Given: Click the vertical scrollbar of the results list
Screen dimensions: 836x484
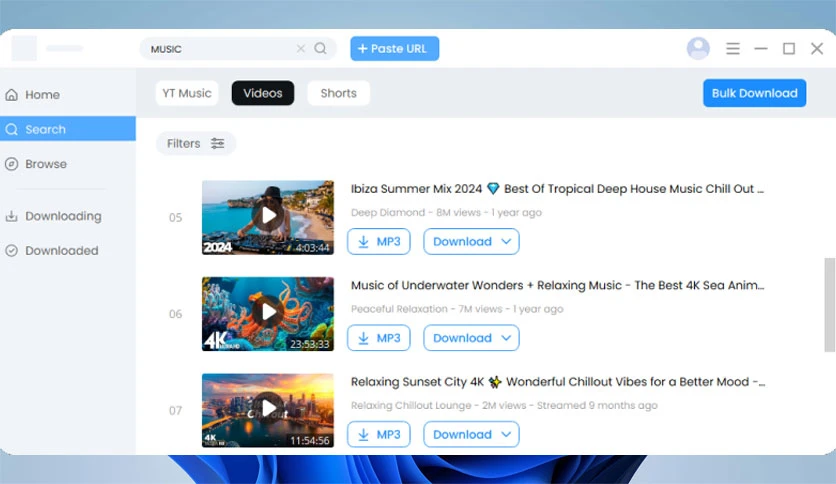Looking at the screenshot, I should (x=829, y=305).
